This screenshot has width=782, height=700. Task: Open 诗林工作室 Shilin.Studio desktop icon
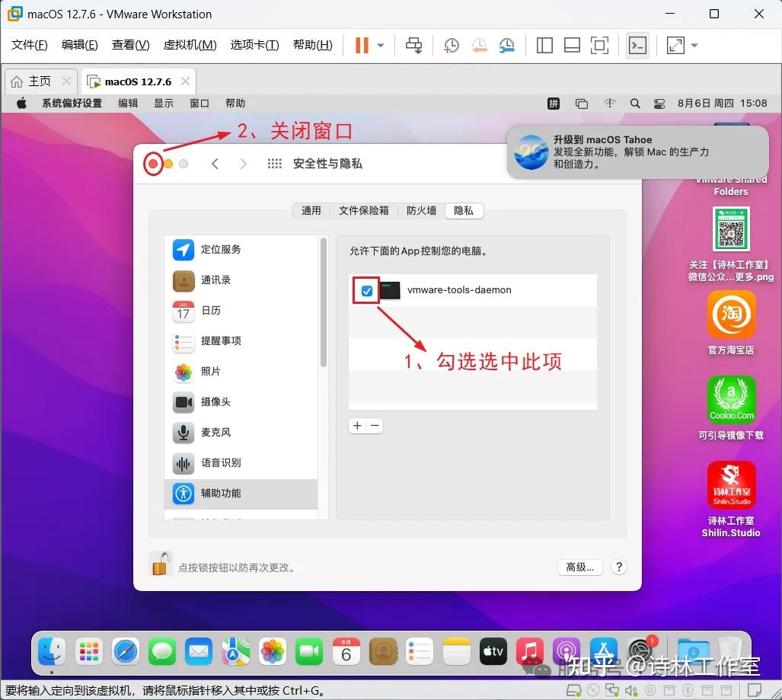pos(731,500)
